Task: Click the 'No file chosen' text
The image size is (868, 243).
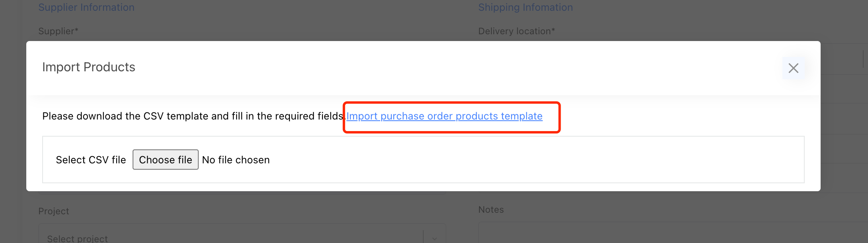Action: [x=236, y=160]
